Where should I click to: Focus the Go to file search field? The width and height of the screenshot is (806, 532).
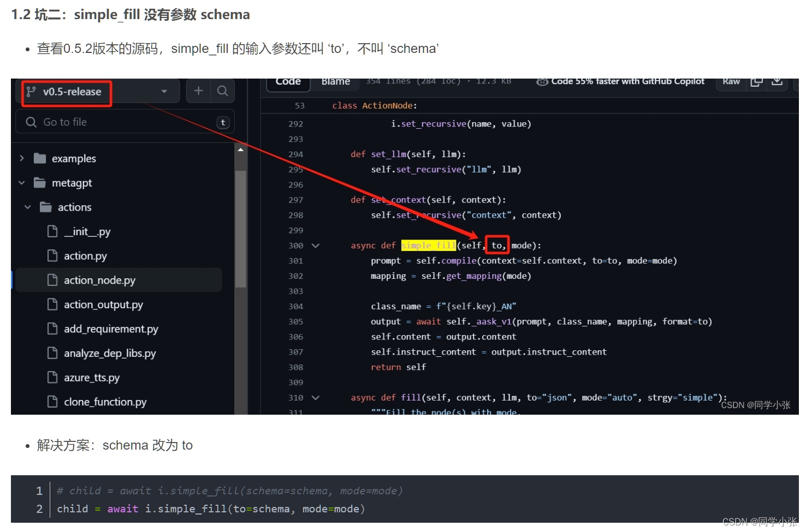[x=126, y=122]
